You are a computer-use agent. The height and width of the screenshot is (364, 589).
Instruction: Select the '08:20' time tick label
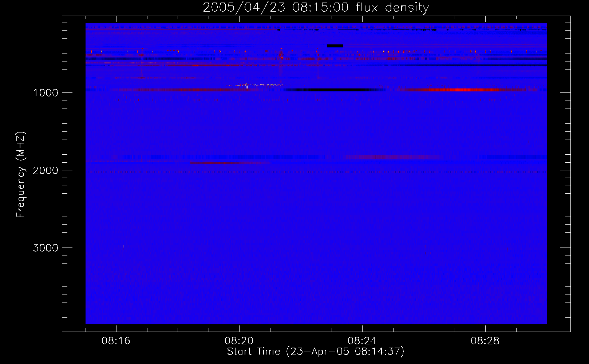239,341
